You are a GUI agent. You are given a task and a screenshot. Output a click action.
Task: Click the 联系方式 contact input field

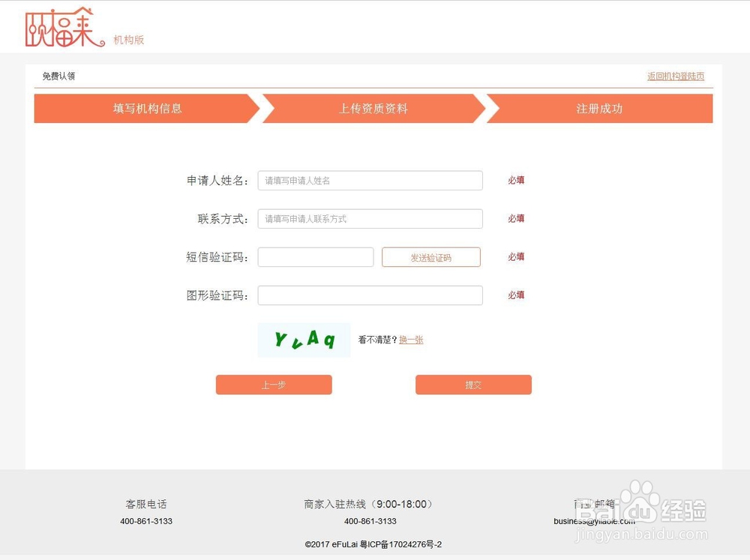[370, 218]
